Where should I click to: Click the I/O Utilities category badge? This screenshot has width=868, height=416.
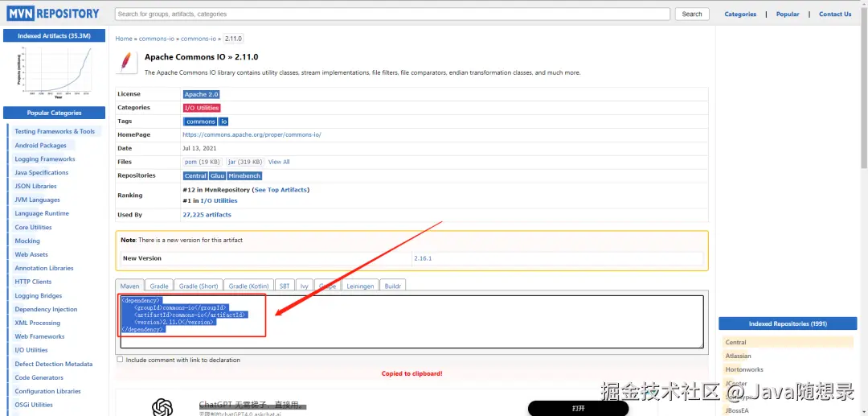(202, 108)
